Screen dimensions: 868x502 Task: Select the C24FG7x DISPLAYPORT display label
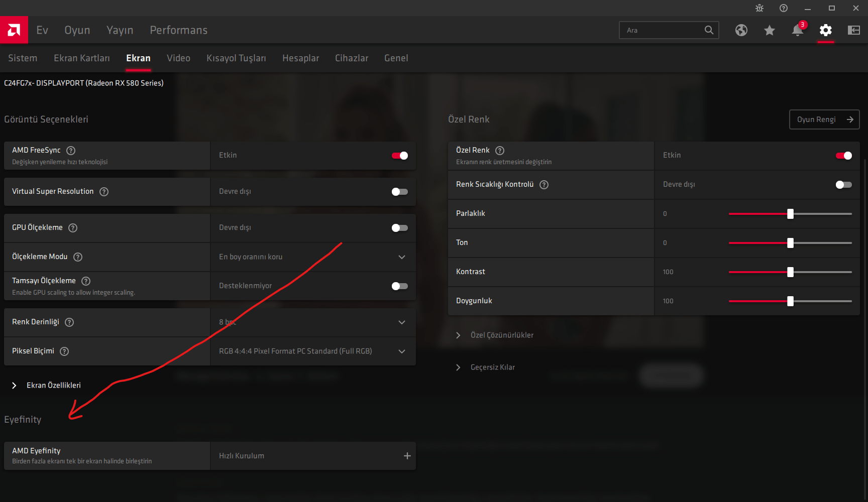[84, 83]
